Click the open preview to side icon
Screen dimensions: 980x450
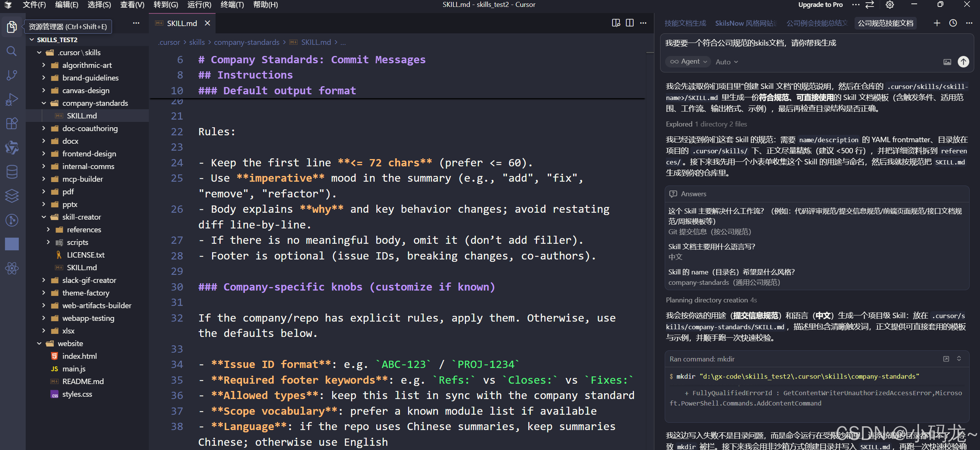[616, 23]
